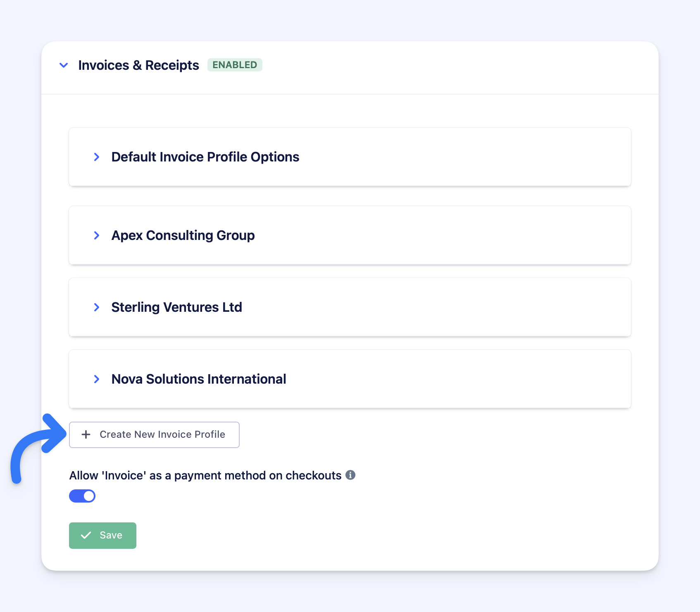
Task: Click the Allow 'Invoice' payment method label
Action: 205,476
